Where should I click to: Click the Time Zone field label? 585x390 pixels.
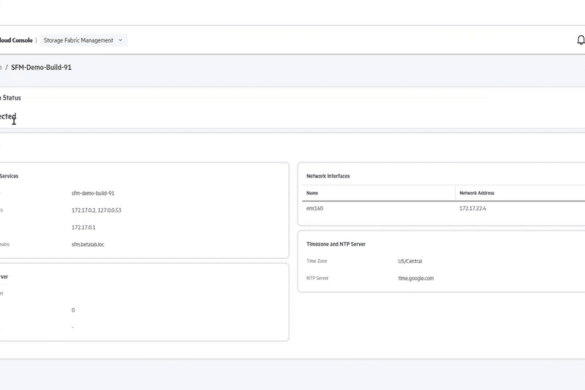(317, 261)
